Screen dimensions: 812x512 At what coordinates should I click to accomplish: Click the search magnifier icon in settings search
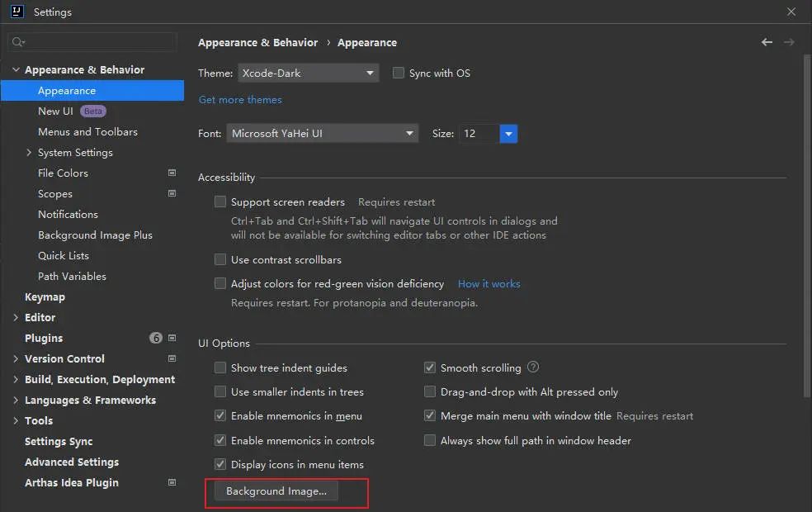(x=18, y=42)
